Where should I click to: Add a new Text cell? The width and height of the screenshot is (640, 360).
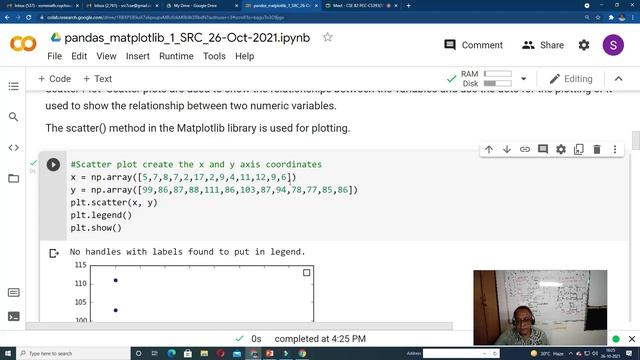click(97, 79)
